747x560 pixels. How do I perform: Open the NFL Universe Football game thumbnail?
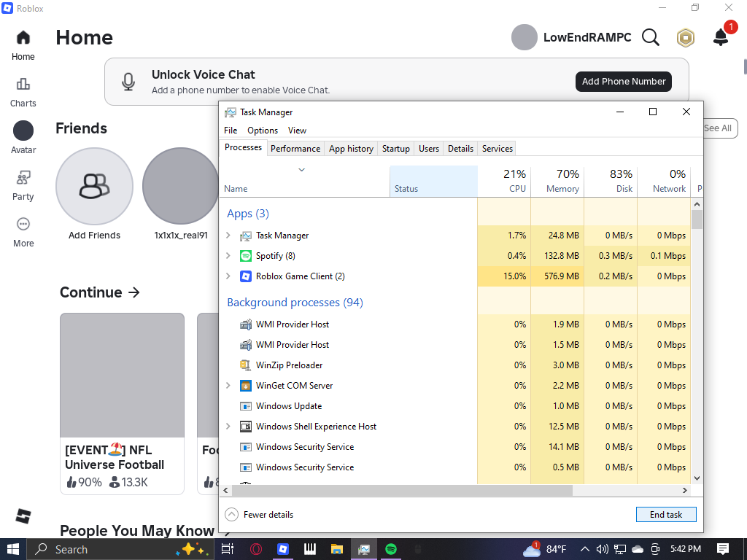pyautogui.click(x=122, y=376)
